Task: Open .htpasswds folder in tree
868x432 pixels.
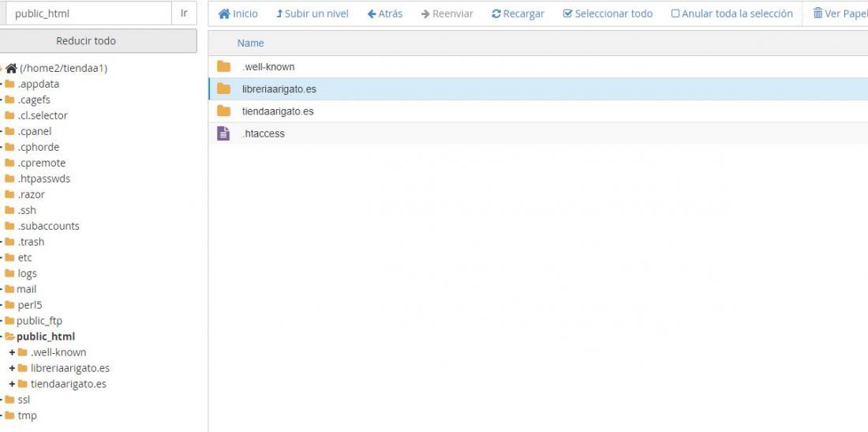Action: click(43, 179)
